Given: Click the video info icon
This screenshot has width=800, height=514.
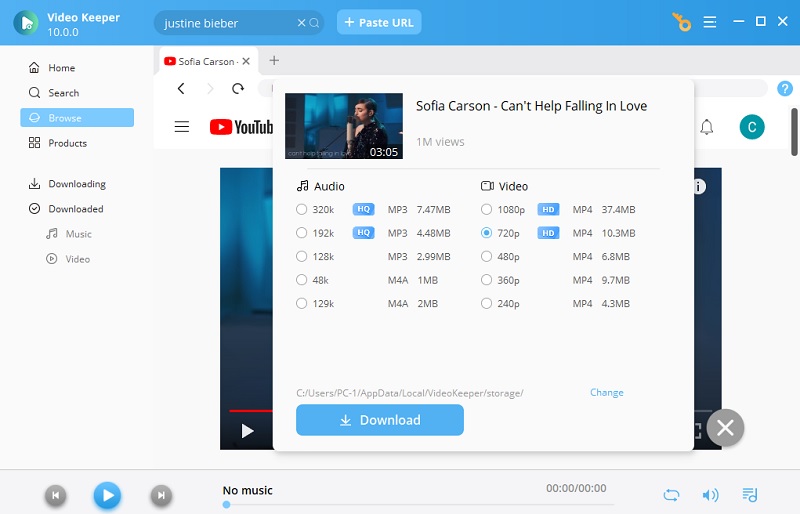Looking at the screenshot, I should pyautogui.click(x=699, y=187).
